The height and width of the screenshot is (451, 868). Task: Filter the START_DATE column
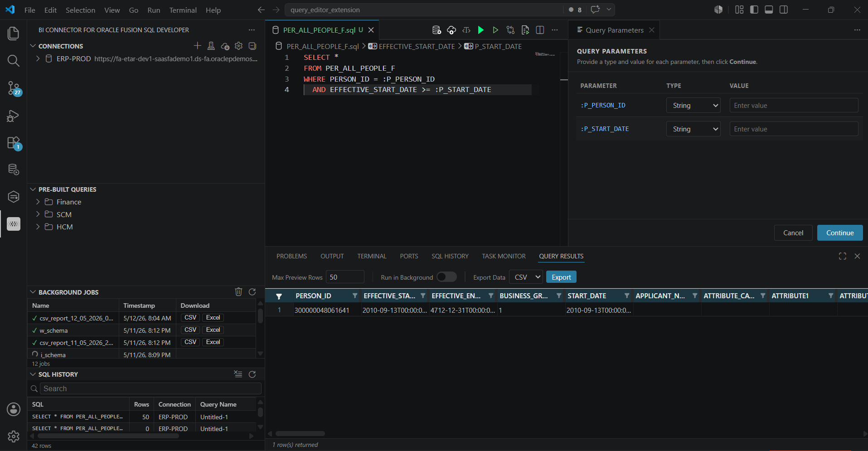coord(627,296)
